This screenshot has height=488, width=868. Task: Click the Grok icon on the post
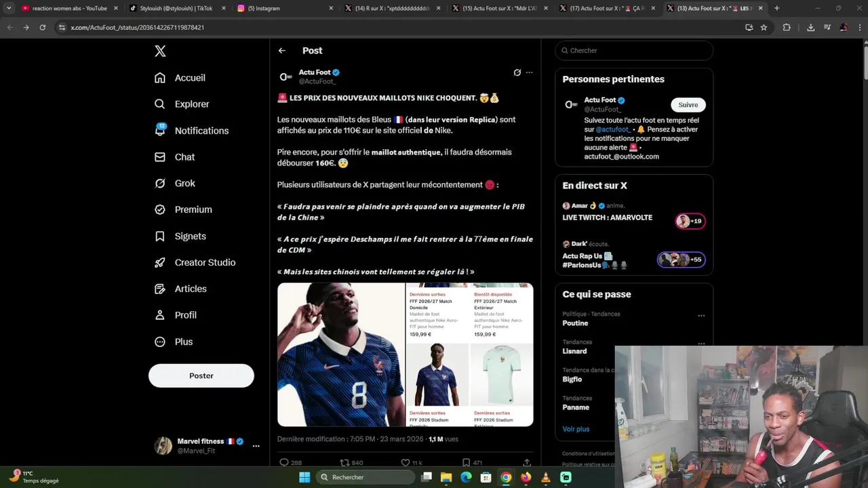(517, 73)
